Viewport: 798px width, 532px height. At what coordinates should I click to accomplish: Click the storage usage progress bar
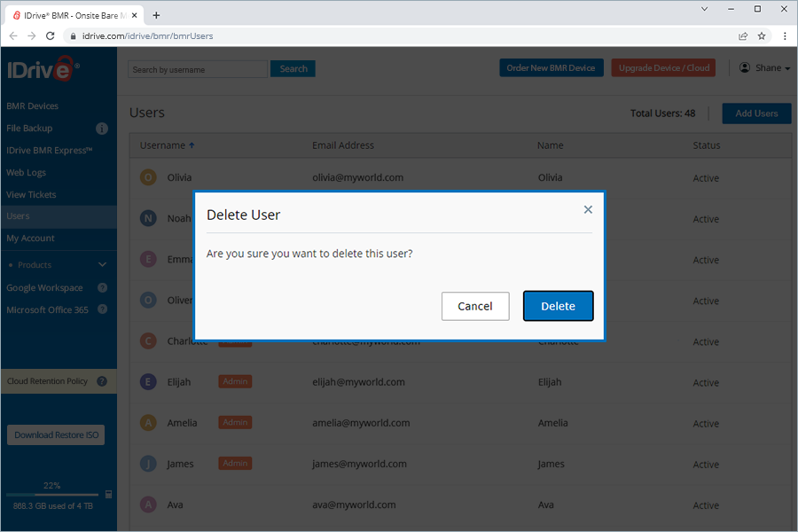tap(52, 495)
